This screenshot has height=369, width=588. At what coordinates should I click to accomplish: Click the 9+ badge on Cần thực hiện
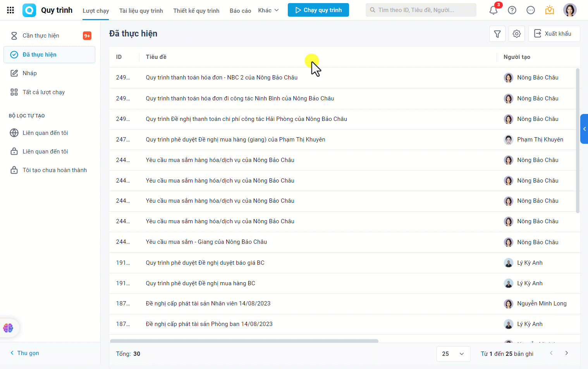tap(87, 36)
